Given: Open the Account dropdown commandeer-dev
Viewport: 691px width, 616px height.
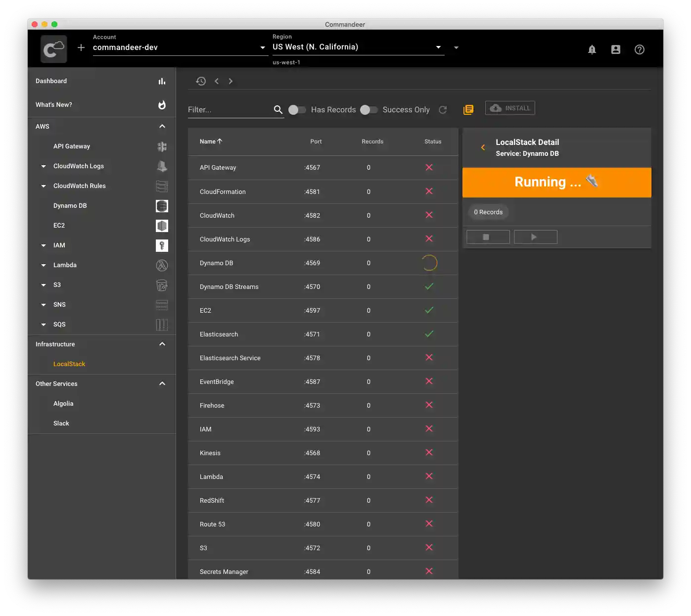Looking at the screenshot, I should (x=179, y=47).
